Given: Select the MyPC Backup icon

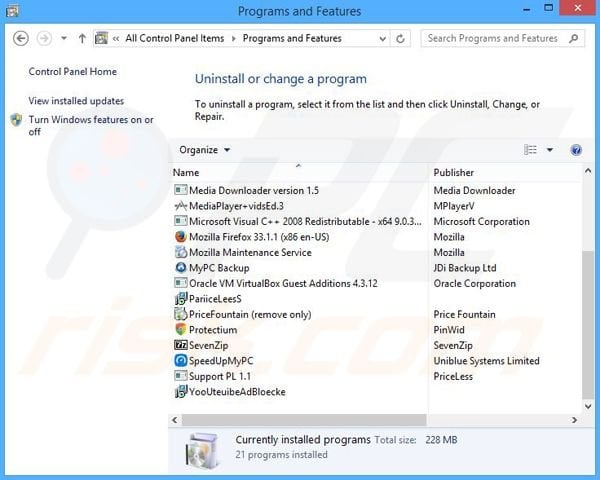Looking at the screenshot, I should coord(181,268).
